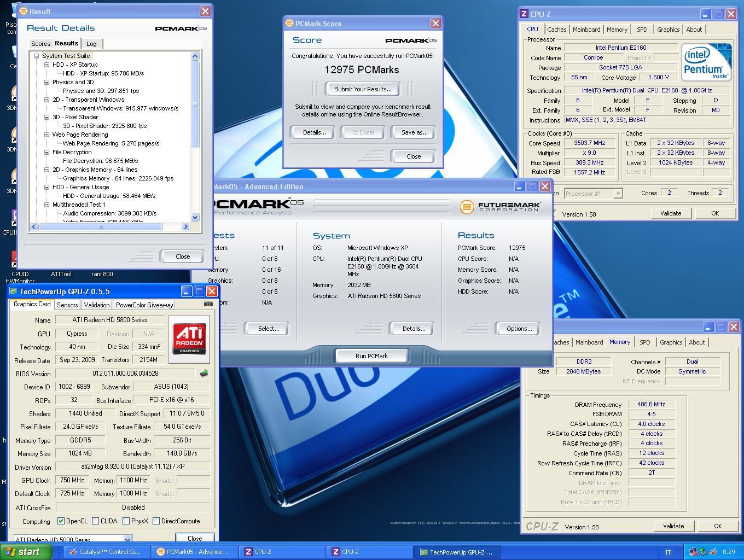Click the Result window title bar icon

(x=23, y=11)
